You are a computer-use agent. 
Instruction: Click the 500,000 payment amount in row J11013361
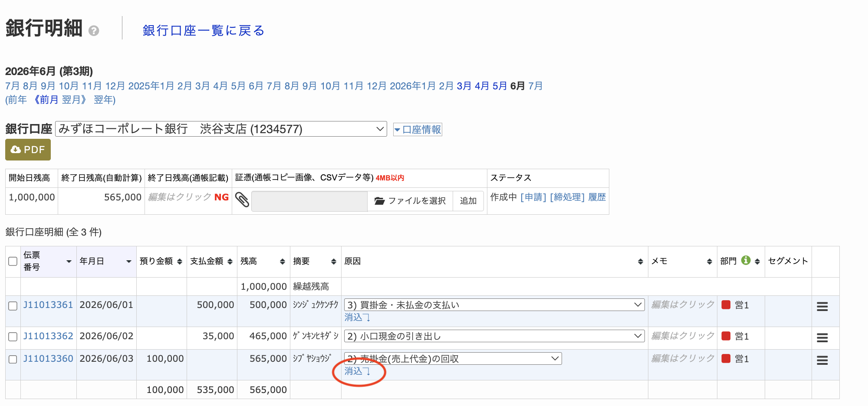point(215,304)
